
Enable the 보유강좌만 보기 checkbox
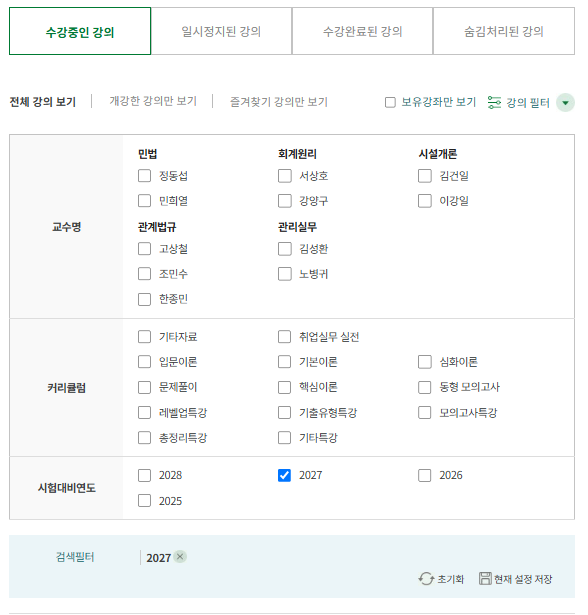pos(390,103)
